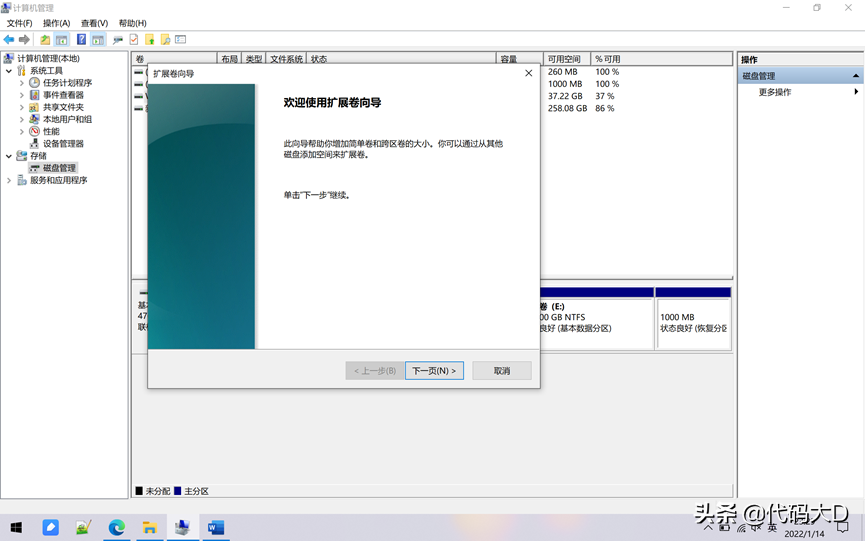The height and width of the screenshot is (541, 865).
Task: Expand More Actions (更多操作) submenu arrow
Action: [856, 92]
